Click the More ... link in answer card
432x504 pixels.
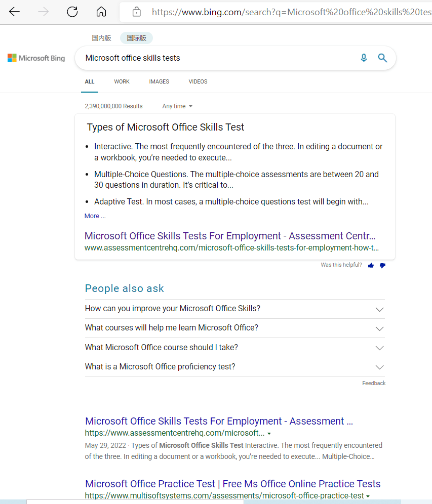click(x=95, y=216)
